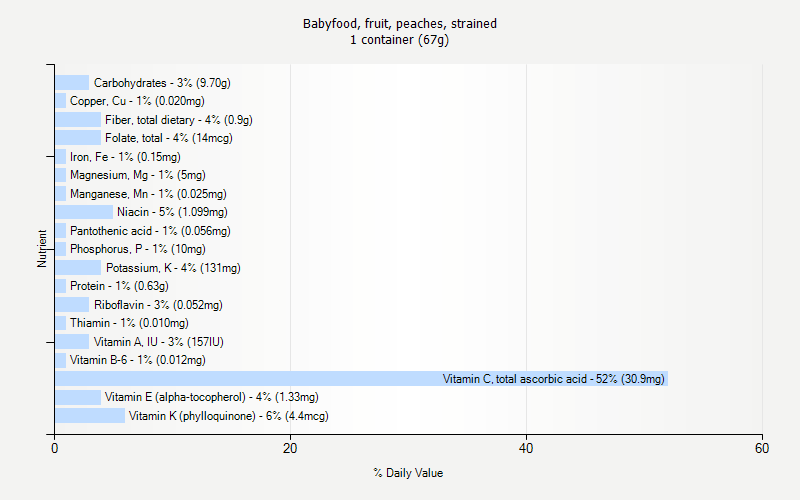Viewport: 800px width, 500px height.
Task: Select the Carbohydrates - 3% (9.70g) label
Action: 162,83
